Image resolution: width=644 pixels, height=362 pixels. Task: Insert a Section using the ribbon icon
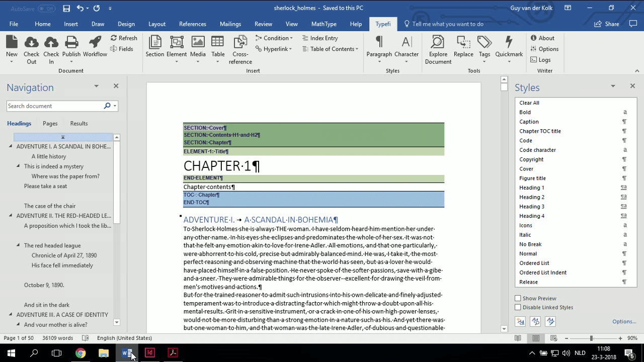[155, 42]
